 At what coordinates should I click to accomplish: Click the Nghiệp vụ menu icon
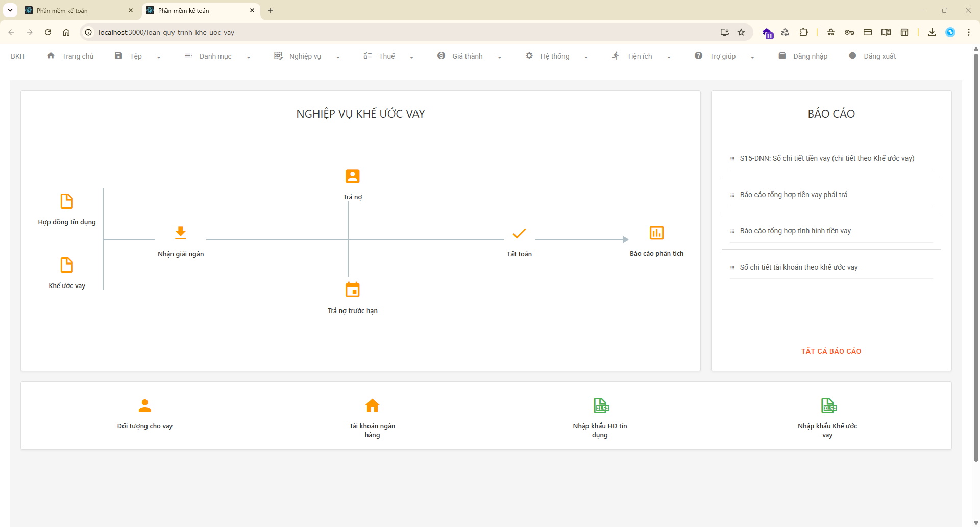(278, 56)
